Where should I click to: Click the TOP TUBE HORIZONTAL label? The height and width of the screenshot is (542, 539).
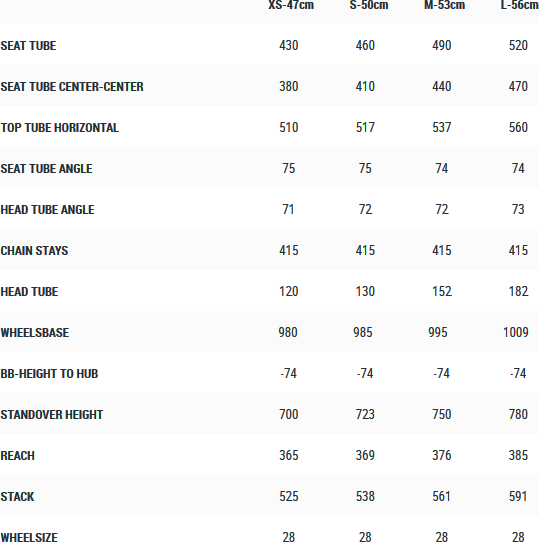coord(59,128)
